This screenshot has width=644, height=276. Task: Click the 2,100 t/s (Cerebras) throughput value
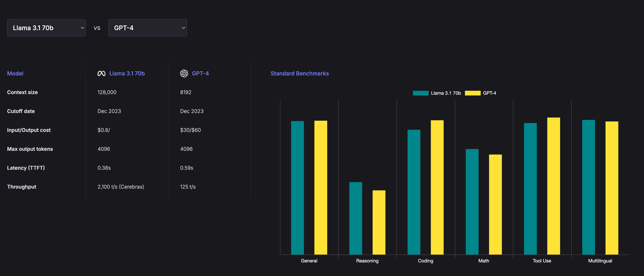click(x=121, y=187)
